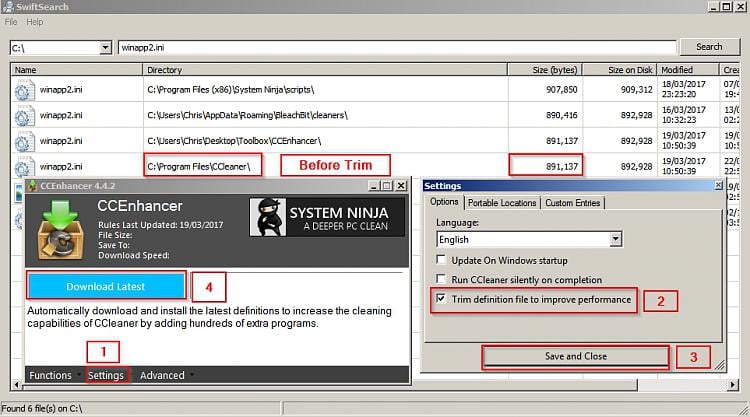Click file icon of CCleaner folder winapp2.ini
The width and height of the screenshot is (750, 417).
point(24,167)
